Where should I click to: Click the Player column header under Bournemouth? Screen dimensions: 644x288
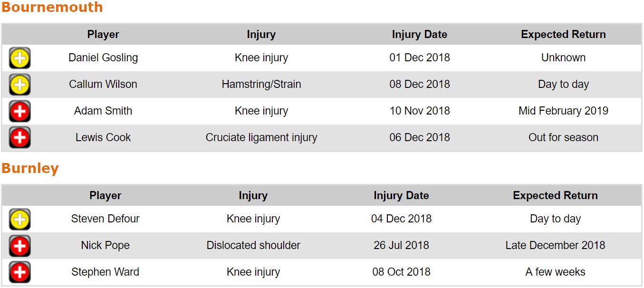[103, 35]
